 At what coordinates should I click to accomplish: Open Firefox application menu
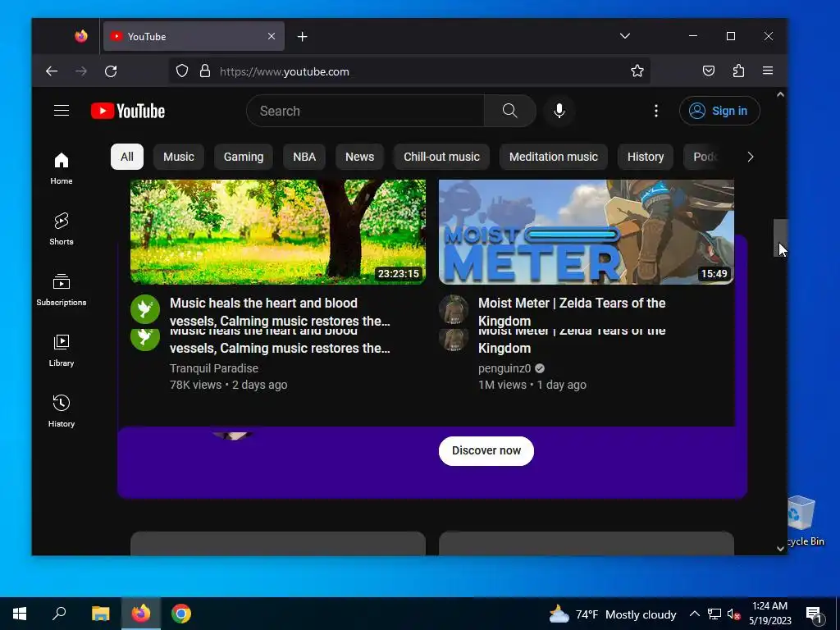point(768,71)
